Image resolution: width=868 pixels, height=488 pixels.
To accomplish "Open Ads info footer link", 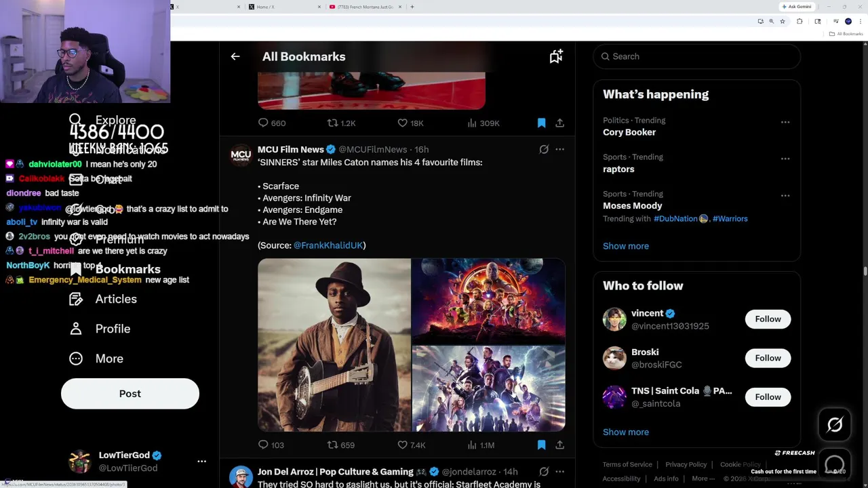I will click(666, 479).
